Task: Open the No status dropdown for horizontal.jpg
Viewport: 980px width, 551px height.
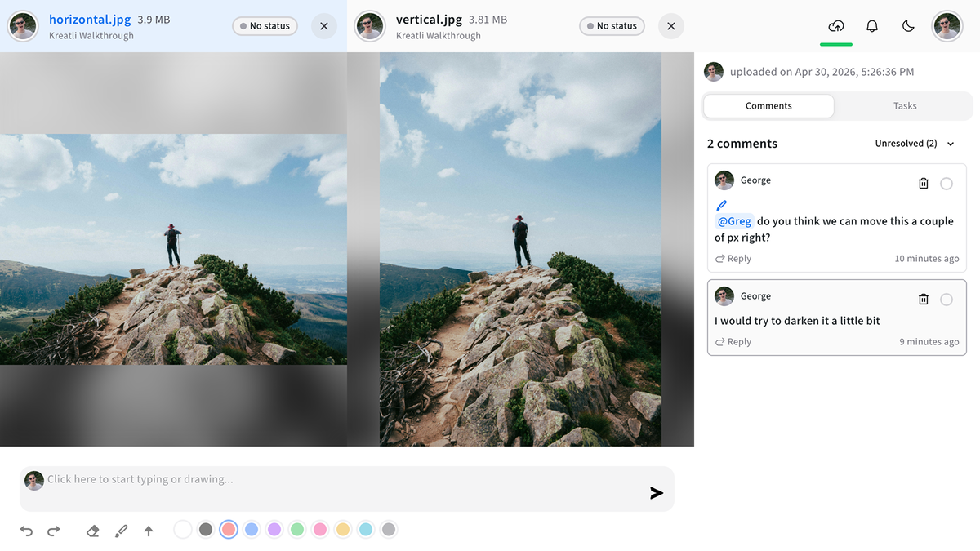Action: [265, 26]
